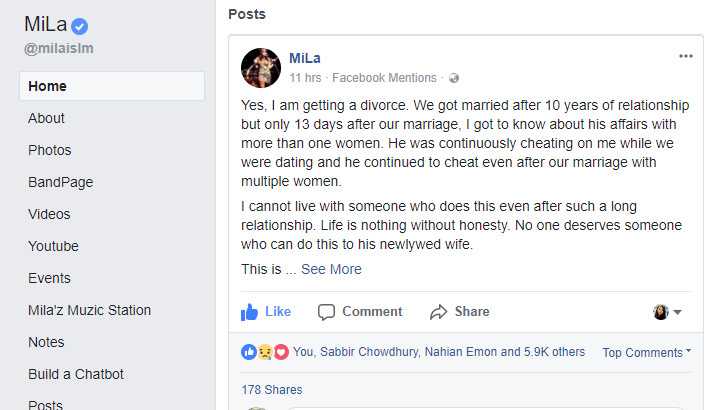Click MiLa's post profile picture thumbnail
This screenshot has height=410, width=707.
[x=261, y=68]
